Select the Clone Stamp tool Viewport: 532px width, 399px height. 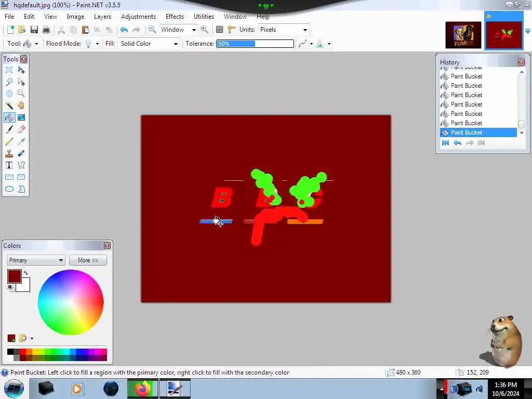[x=9, y=153]
